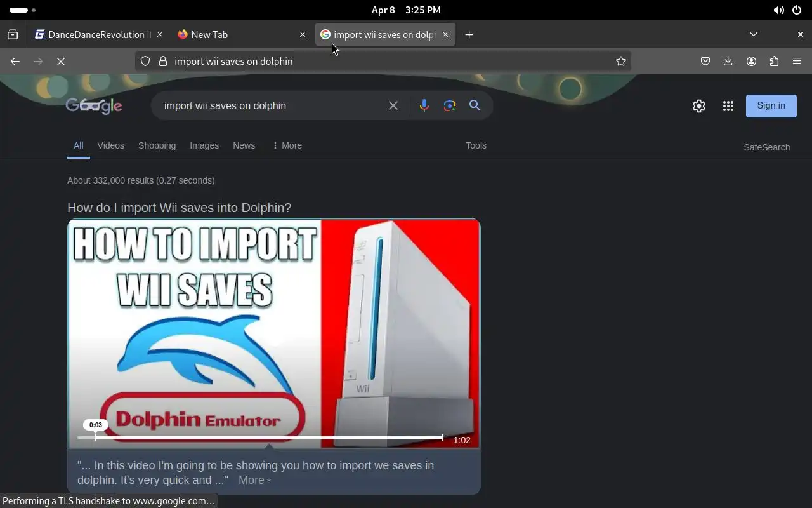
Task: Open the Firefox account icon
Action: 751,62
